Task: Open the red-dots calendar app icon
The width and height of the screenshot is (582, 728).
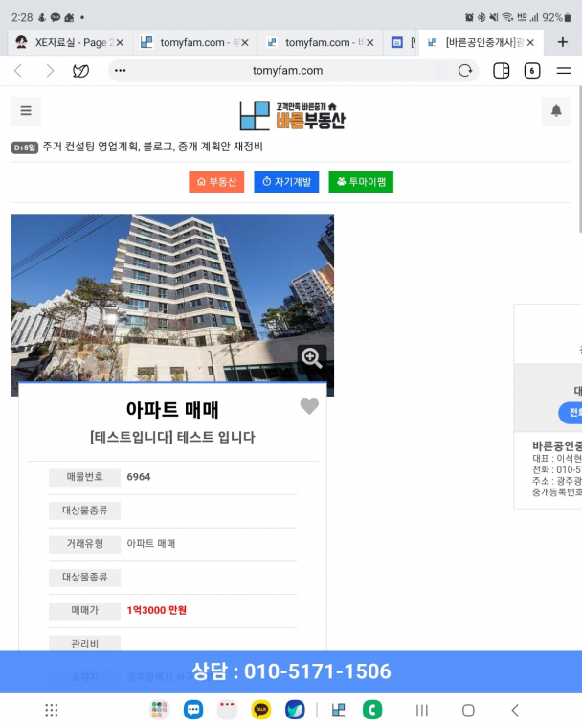Action: [228, 710]
